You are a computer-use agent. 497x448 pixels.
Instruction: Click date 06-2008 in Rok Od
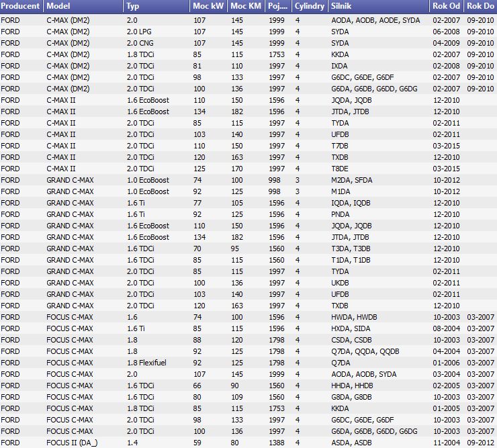(x=446, y=32)
